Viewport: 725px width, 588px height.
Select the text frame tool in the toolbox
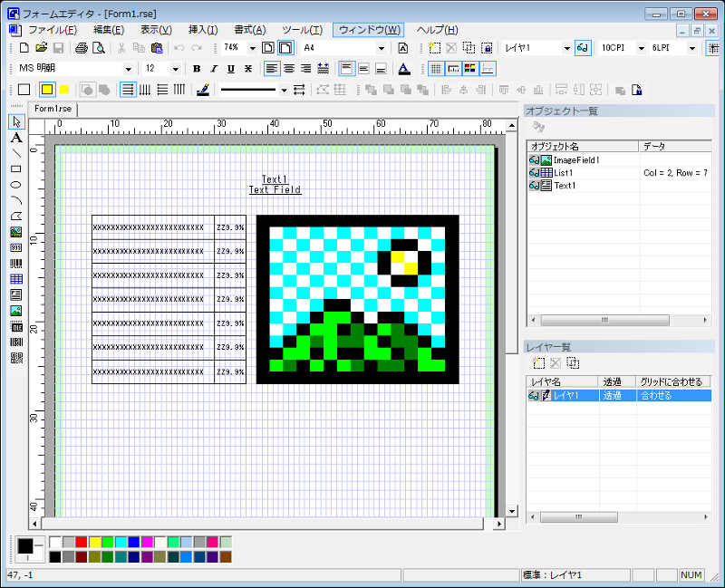click(x=16, y=295)
